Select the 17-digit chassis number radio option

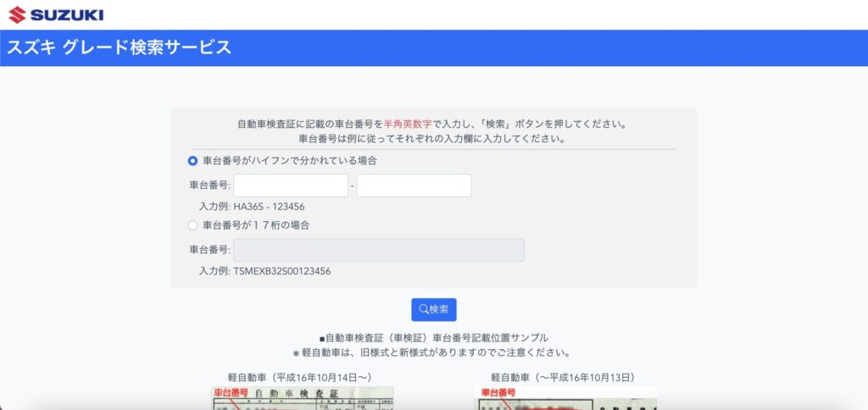(192, 225)
